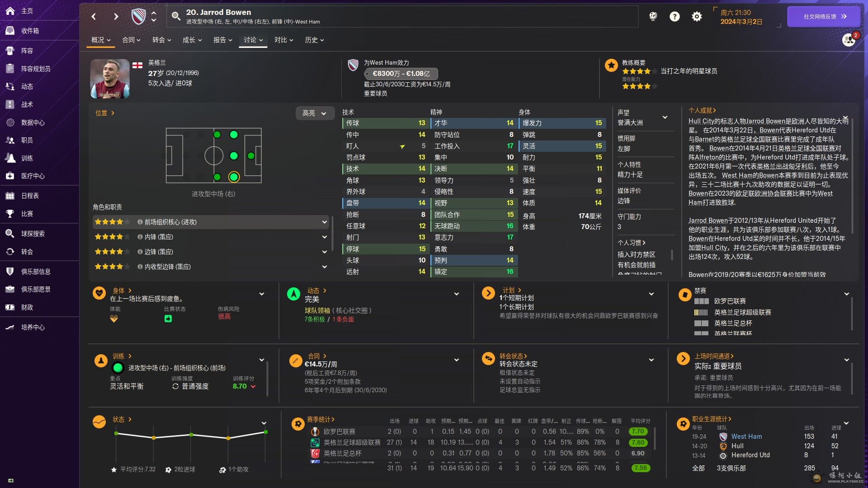Open the 位置 positions link

tap(104, 113)
